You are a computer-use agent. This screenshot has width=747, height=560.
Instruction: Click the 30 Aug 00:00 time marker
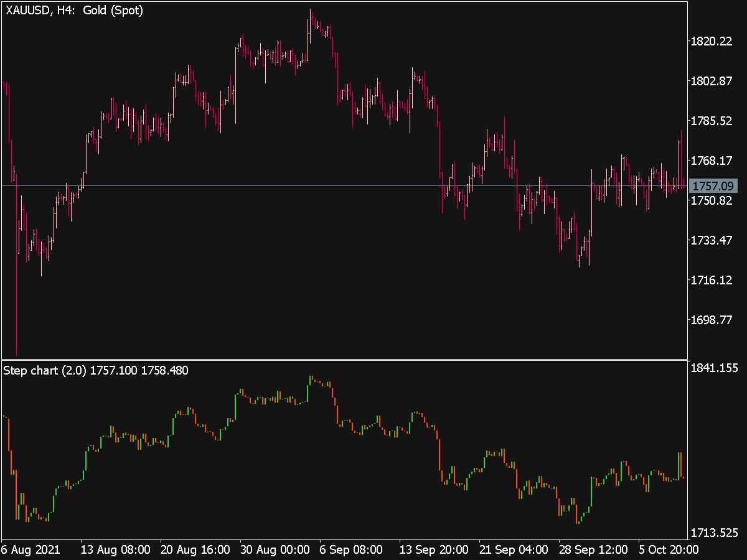click(275, 550)
